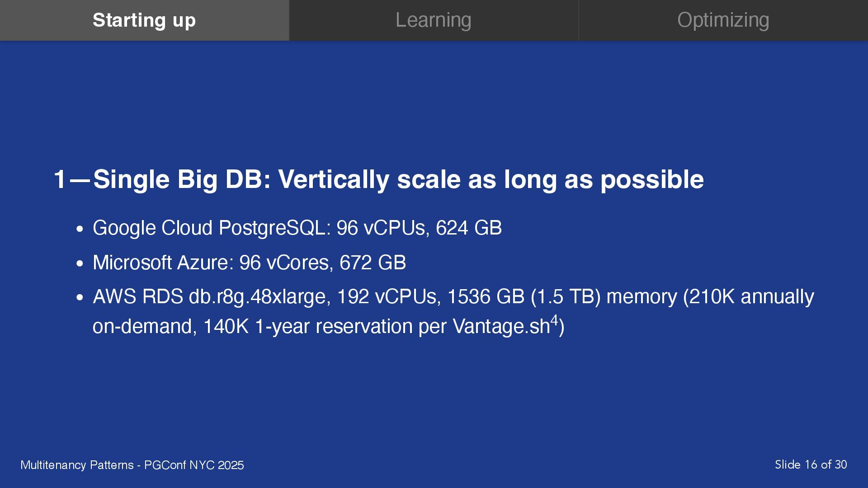This screenshot has height=488, width=868.
Task: Click the Slide 16 of 30 counter
Action: point(811,465)
